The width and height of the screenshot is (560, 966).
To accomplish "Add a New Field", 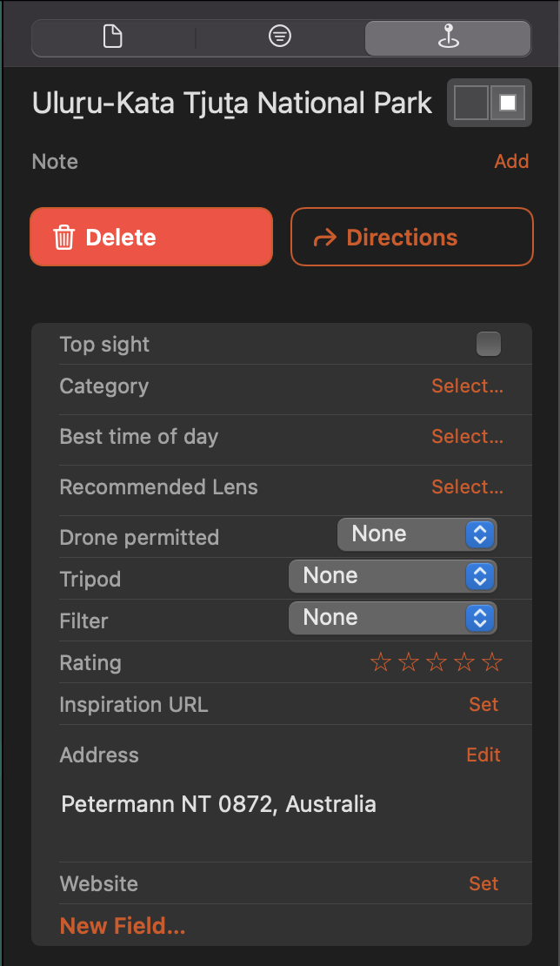I will pos(123,926).
